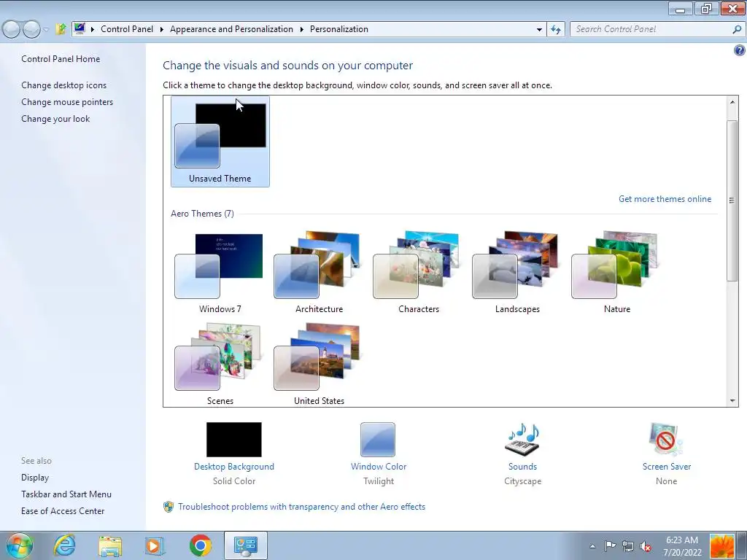Expand arrow before Control Panel breadcrumb

[93, 29]
